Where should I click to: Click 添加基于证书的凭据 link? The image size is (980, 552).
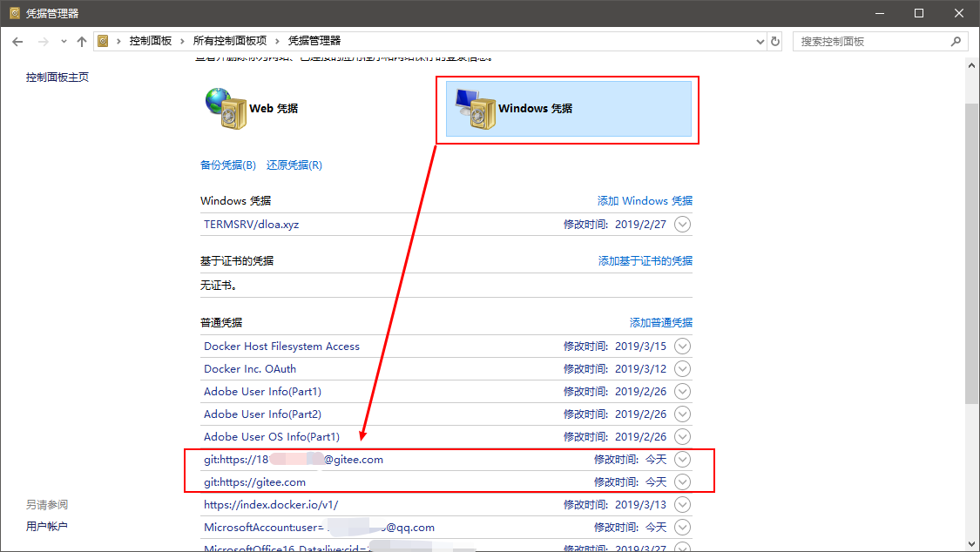click(645, 260)
